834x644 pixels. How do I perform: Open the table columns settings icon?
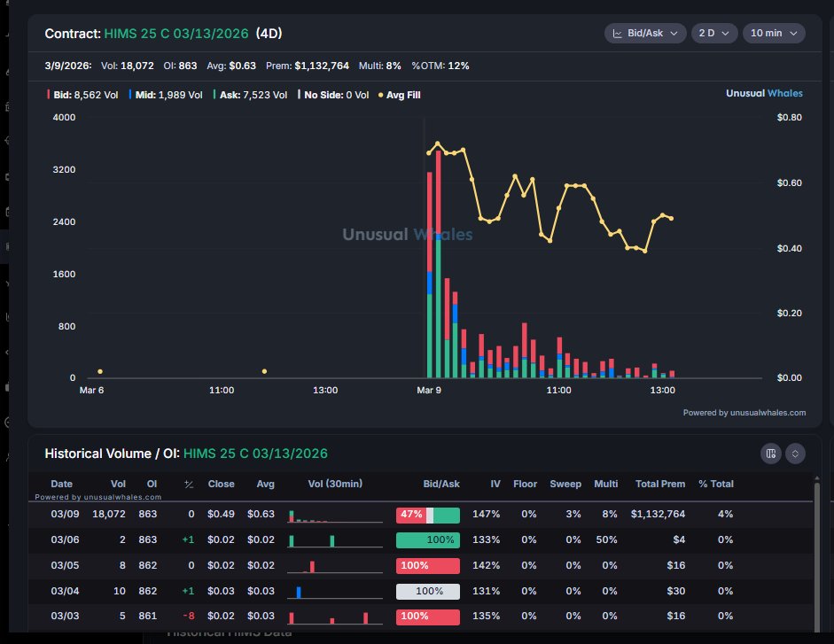point(771,454)
